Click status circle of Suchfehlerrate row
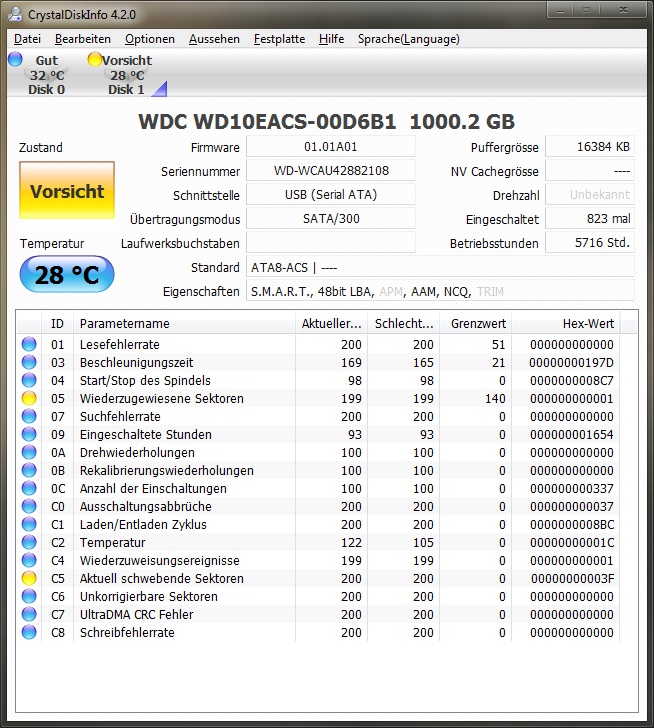The height and width of the screenshot is (728, 654). pyautogui.click(x=29, y=416)
